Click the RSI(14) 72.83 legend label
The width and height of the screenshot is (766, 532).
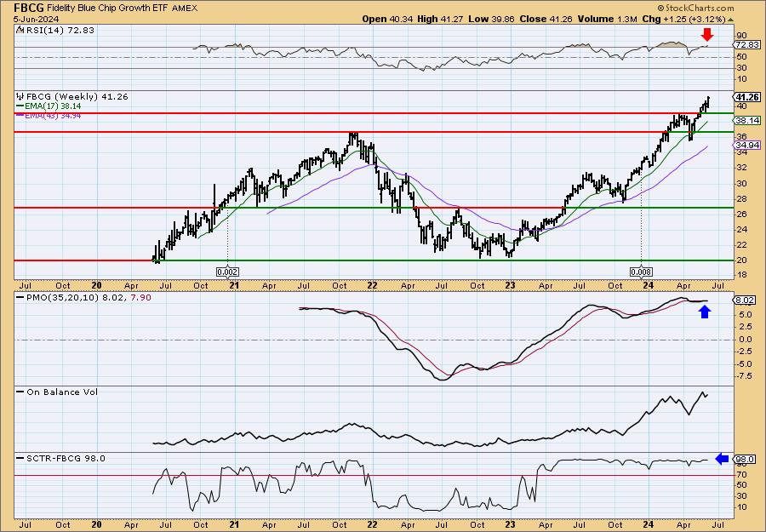(60, 30)
